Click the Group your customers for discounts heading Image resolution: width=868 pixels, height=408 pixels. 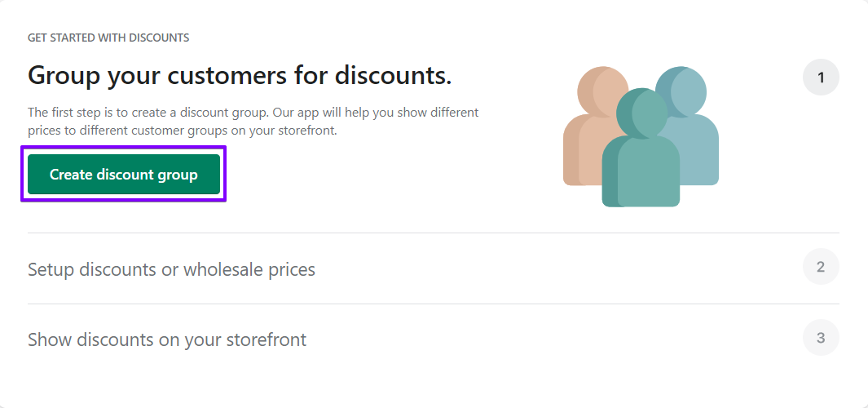(240, 75)
